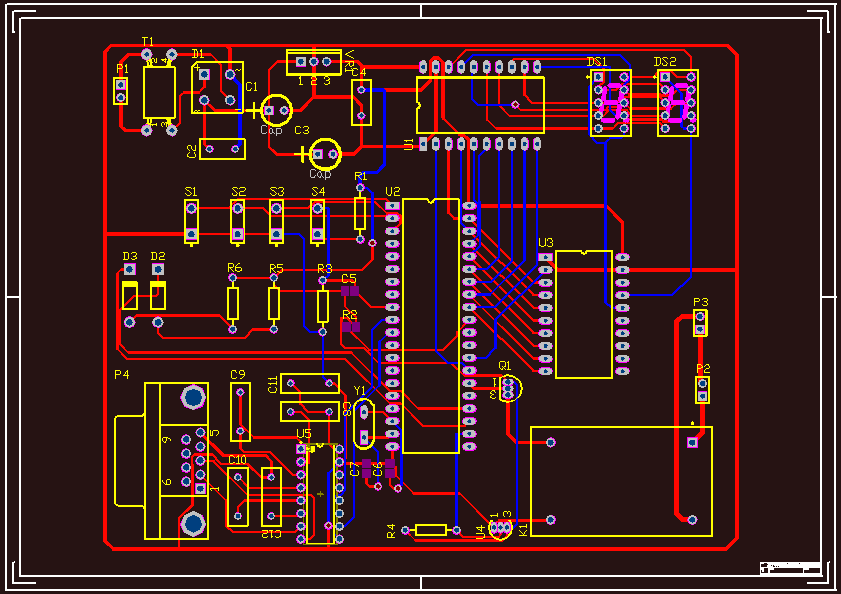Select the C12 capacitor footprint
Image resolution: width=841 pixels, height=594 pixels.
click(271, 497)
